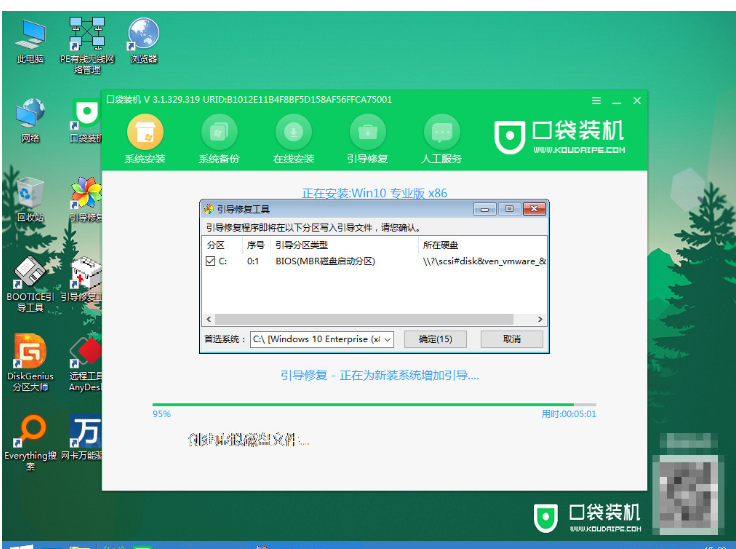
Task: Open 人工服务 support icon
Action: 442,133
